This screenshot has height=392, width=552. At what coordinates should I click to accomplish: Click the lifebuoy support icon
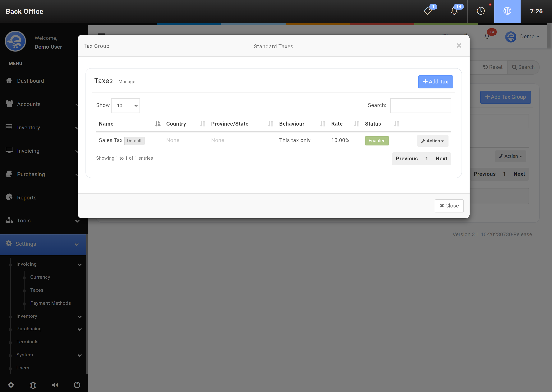[33, 385]
